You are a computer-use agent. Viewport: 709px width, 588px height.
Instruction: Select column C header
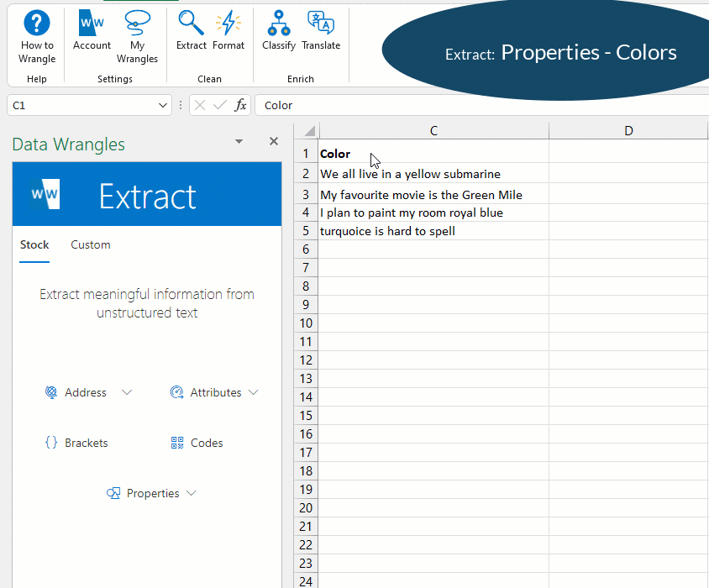click(x=433, y=131)
